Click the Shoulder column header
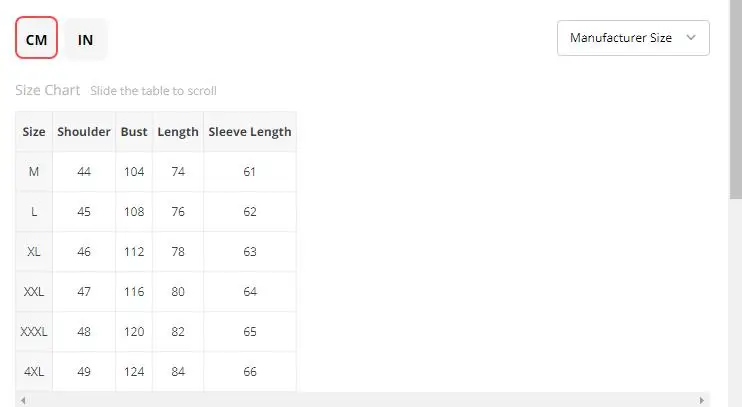742x407 pixels. click(x=84, y=132)
